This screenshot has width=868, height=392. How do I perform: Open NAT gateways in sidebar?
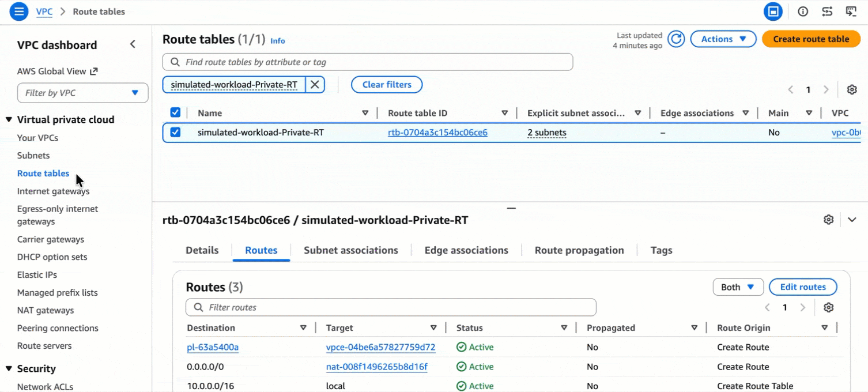pos(46,310)
